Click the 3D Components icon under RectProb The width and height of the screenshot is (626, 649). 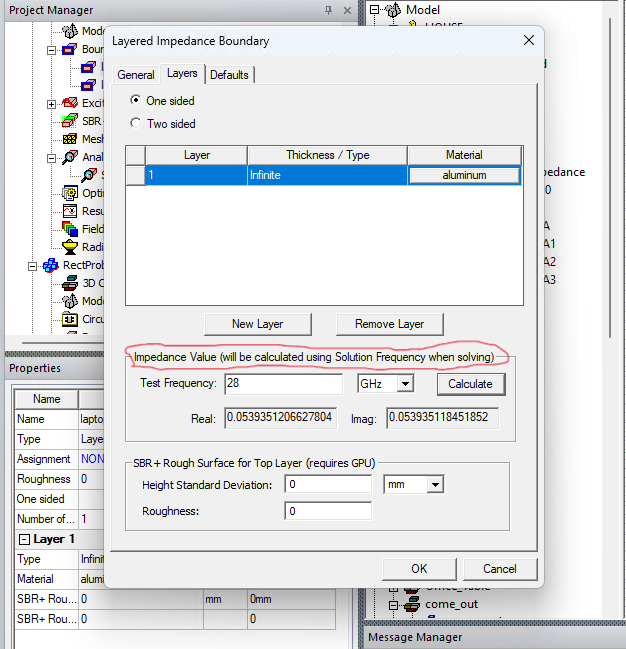70,283
